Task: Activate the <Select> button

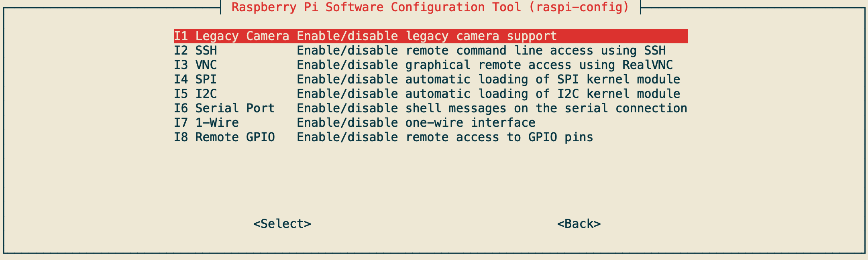Action: (x=282, y=224)
